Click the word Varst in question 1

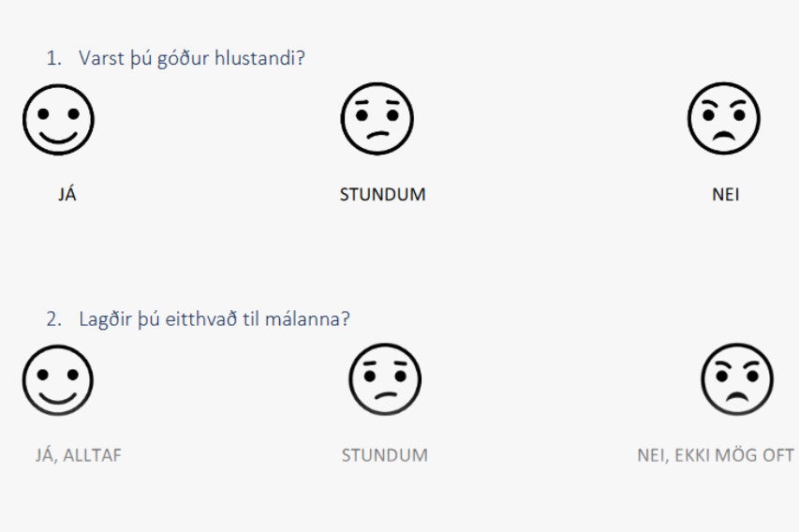coord(101,59)
